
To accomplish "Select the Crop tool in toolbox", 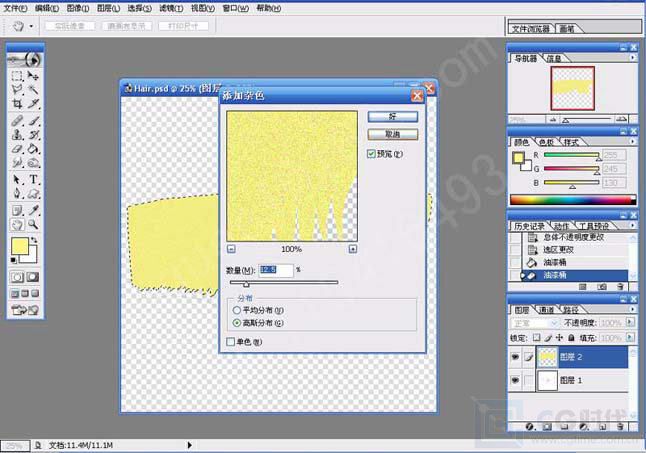I will [x=17, y=103].
